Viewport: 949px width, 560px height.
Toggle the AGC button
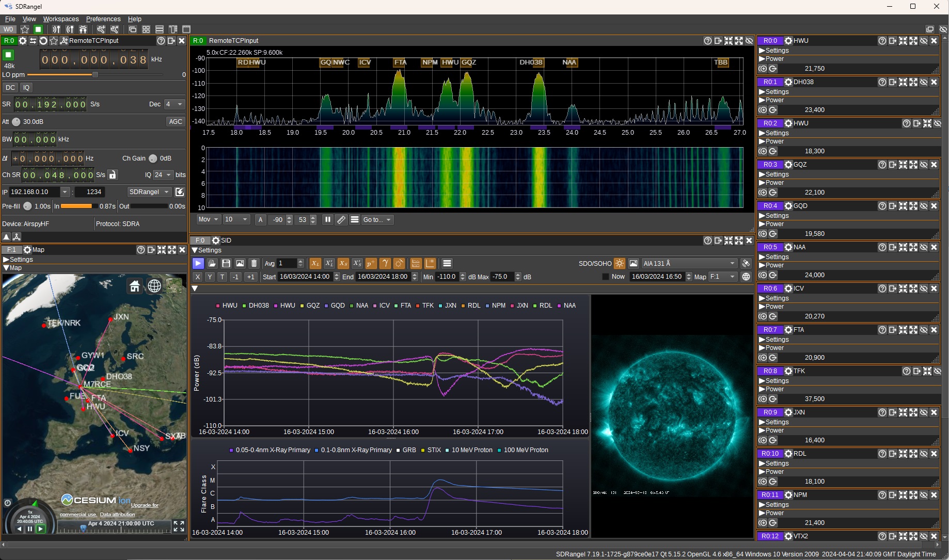point(176,122)
